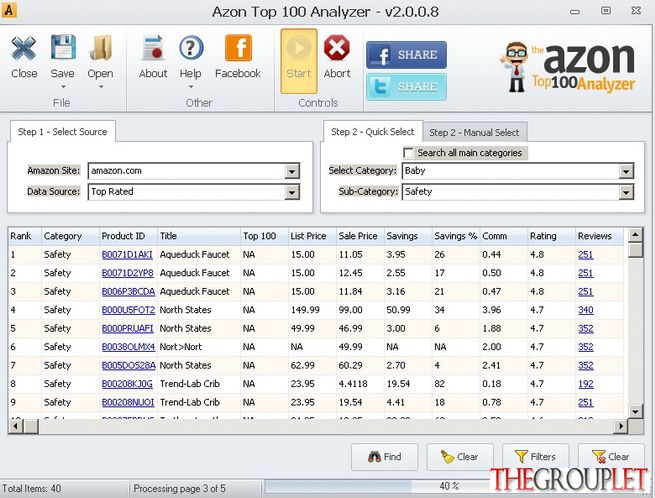Sort by the Sale Price column header

point(361,236)
